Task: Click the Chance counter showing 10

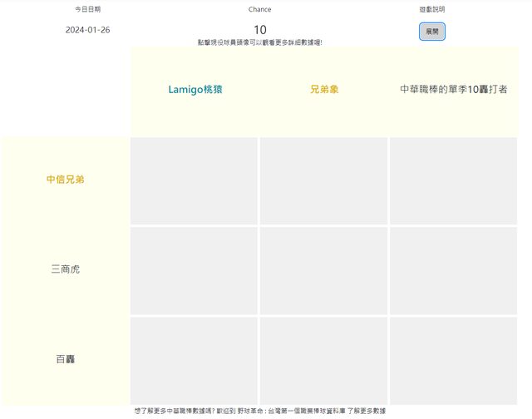Action: (x=259, y=30)
